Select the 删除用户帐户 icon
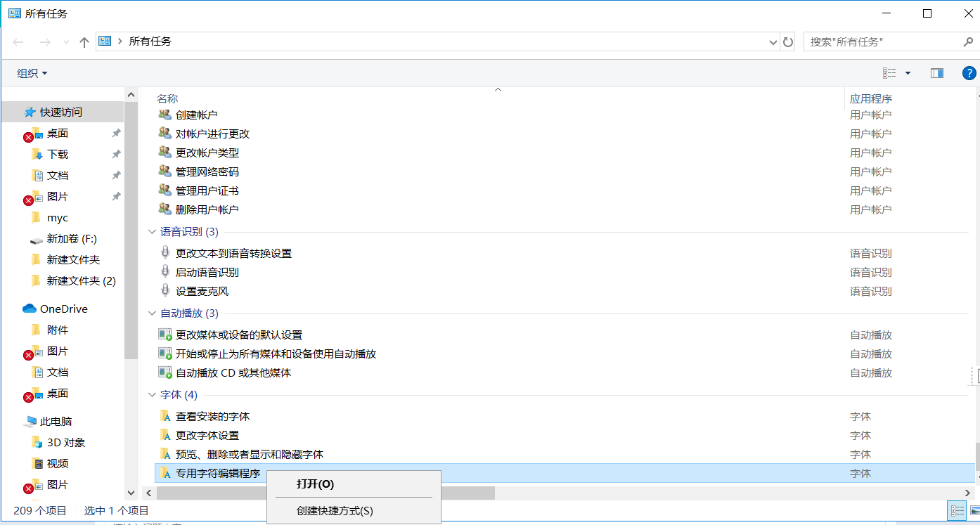The image size is (980, 525). point(165,209)
